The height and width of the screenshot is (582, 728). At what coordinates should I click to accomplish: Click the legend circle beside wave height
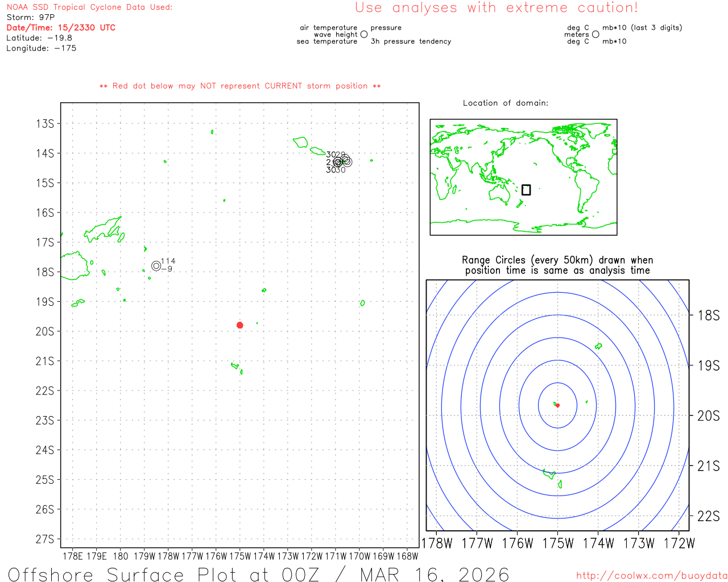364,34
